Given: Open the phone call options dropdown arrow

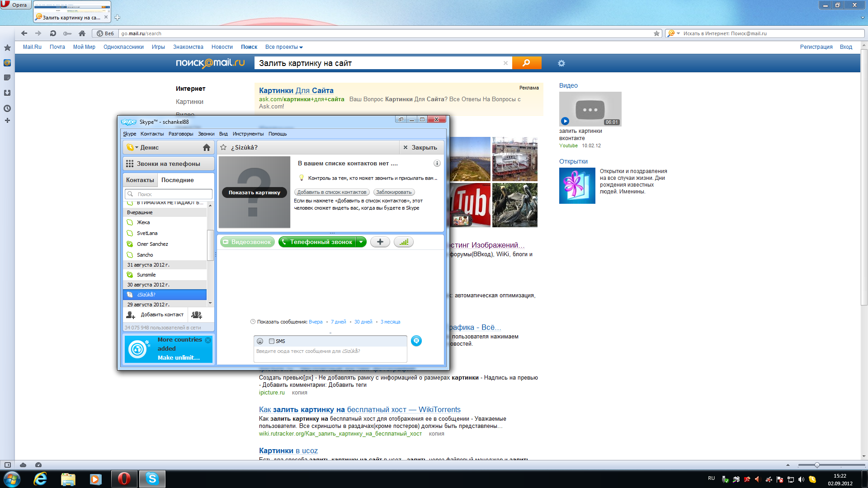Looking at the screenshot, I should [361, 242].
